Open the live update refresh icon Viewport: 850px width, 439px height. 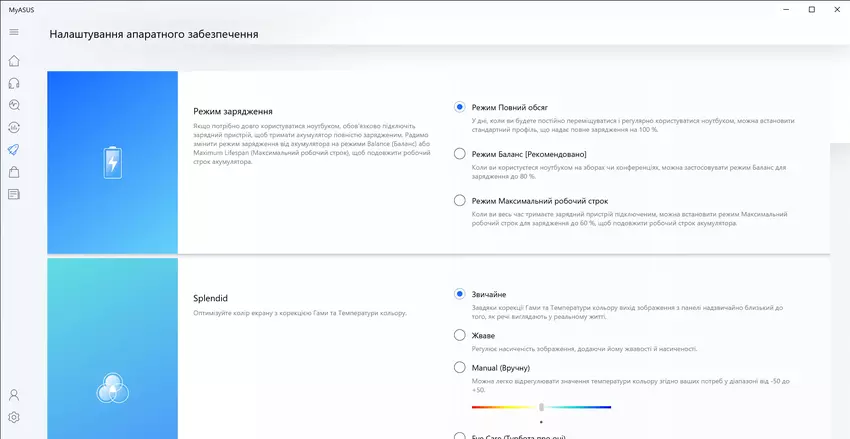14,127
